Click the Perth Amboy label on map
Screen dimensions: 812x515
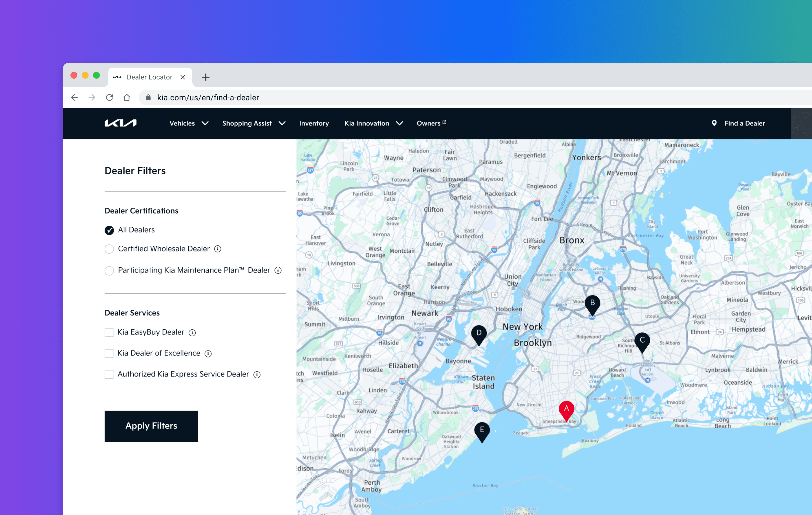click(372, 486)
